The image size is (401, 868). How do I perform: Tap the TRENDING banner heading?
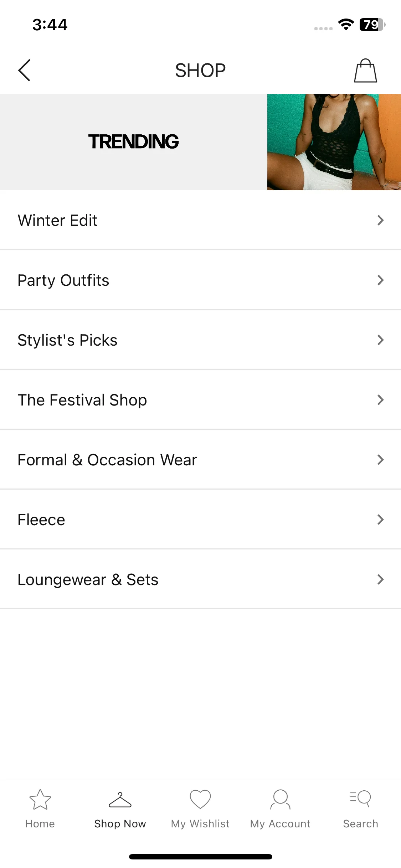pos(134,141)
